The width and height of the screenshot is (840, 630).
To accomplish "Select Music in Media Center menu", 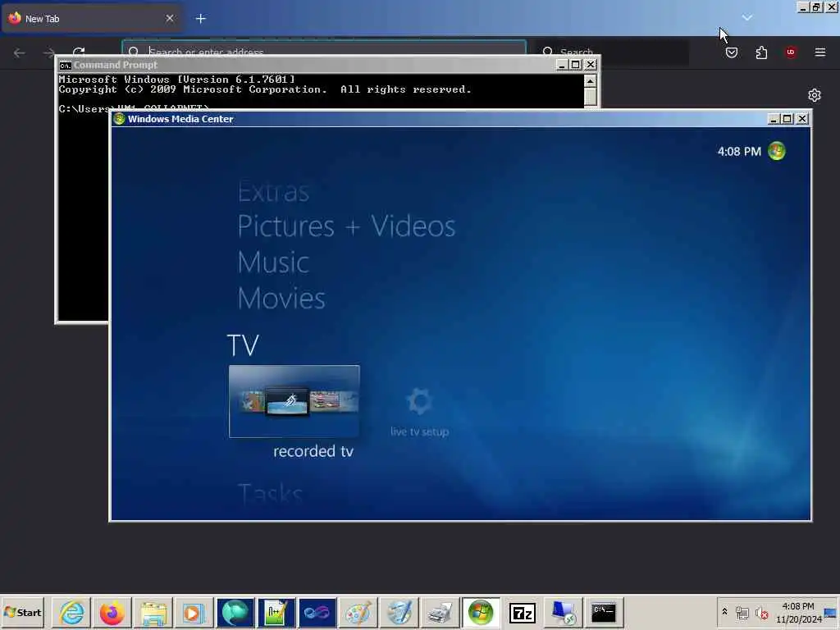I will click(273, 262).
